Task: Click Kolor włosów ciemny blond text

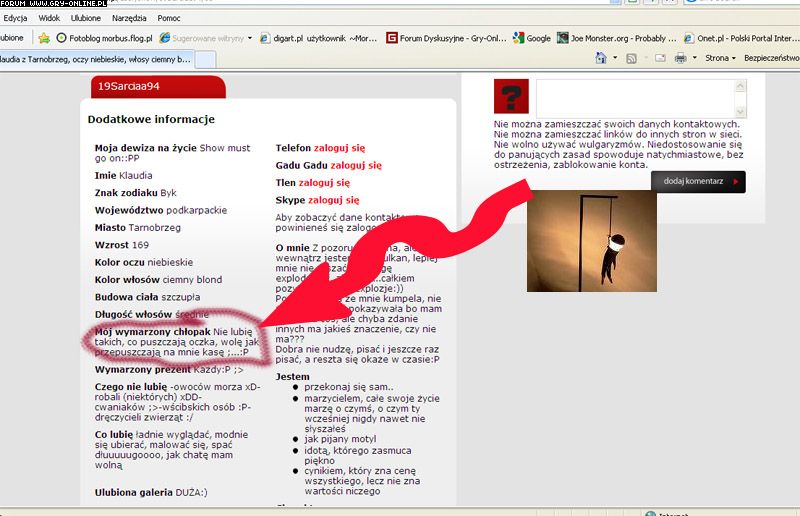Action: coord(158,280)
